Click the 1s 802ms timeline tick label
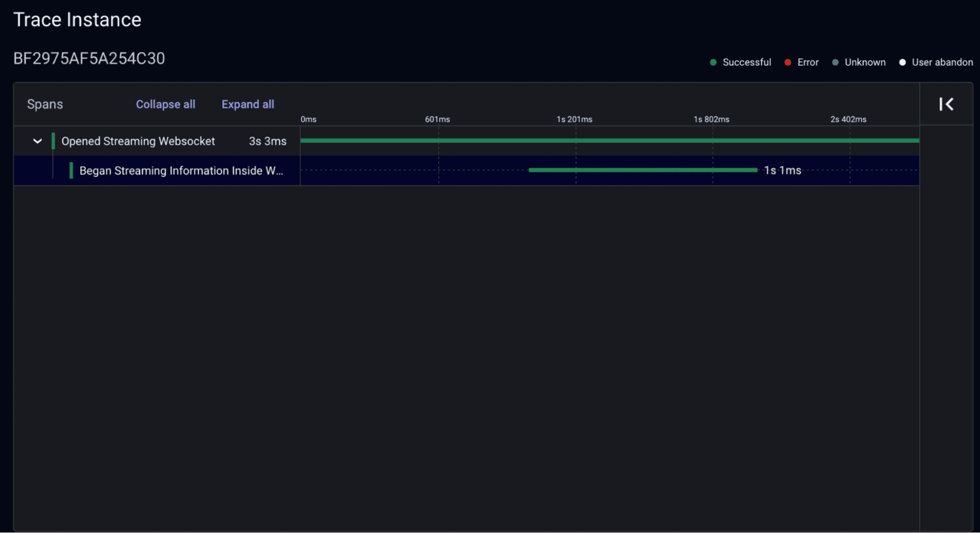The height and width of the screenshot is (533, 980). tap(711, 119)
